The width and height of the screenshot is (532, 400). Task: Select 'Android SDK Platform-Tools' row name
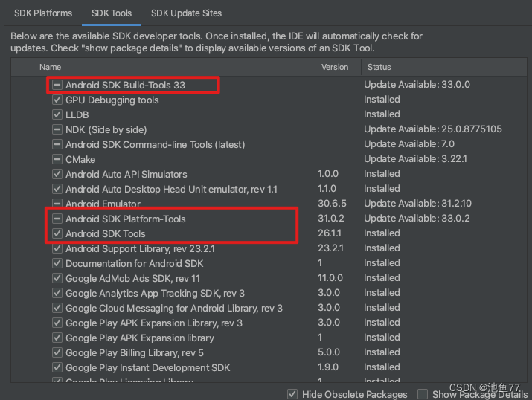[126, 219]
